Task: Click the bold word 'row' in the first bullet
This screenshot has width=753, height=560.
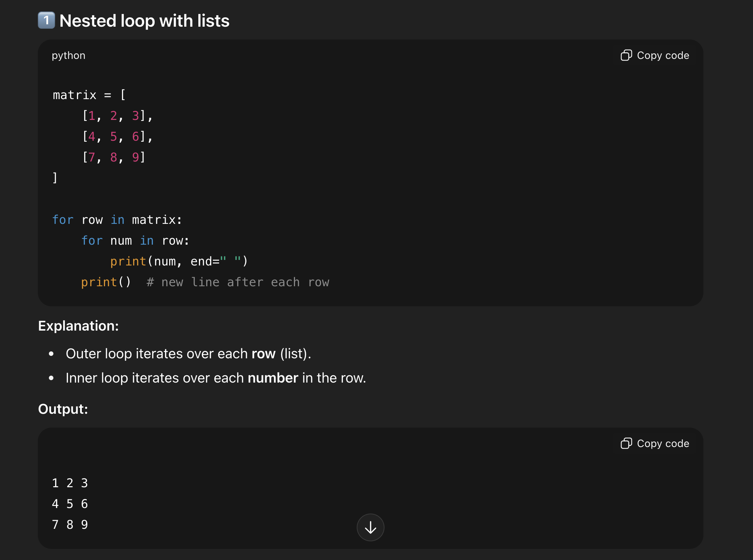Action: 263,354
